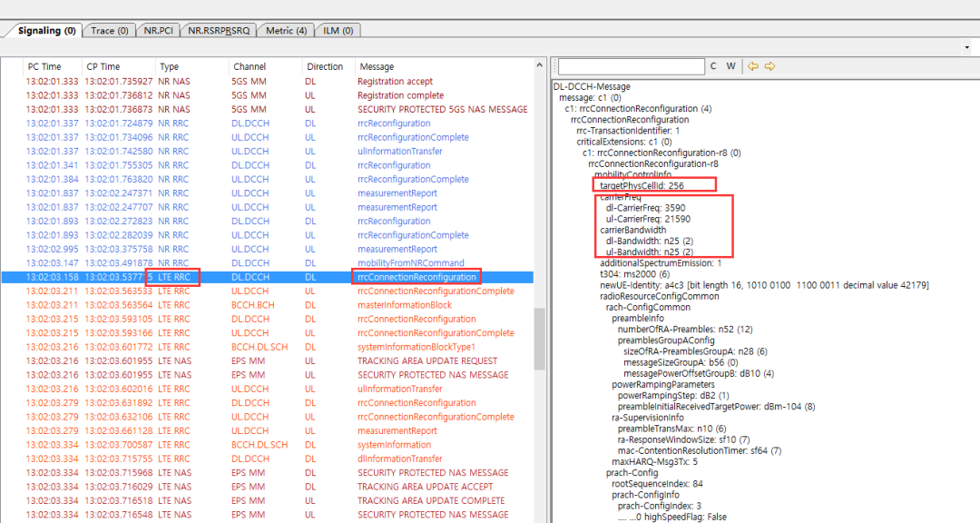The height and width of the screenshot is (523, 980).
Task: Select the Registration accept message row
Action: [268, 82]
